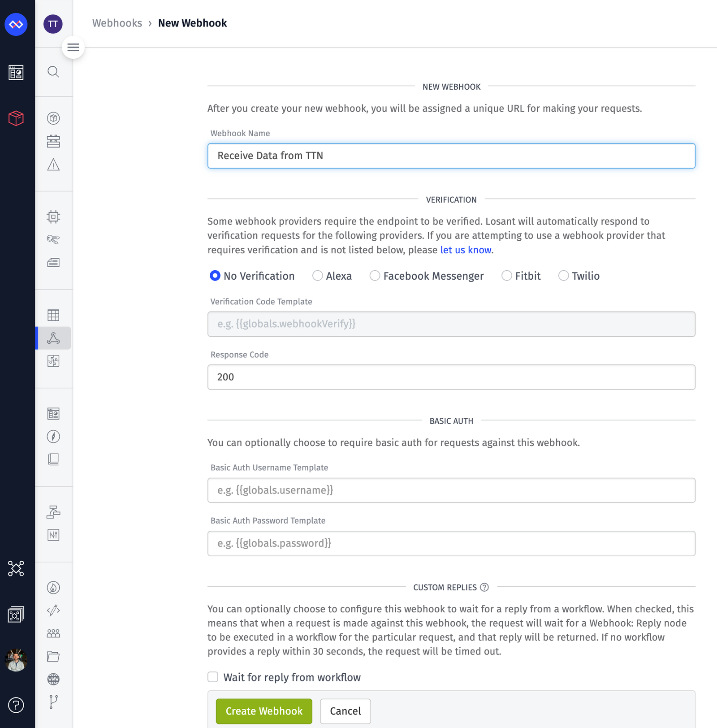The width and height of the screenshot is (717, 728).
Task: Click the Create Webhook button
Action: click(263, 711)
